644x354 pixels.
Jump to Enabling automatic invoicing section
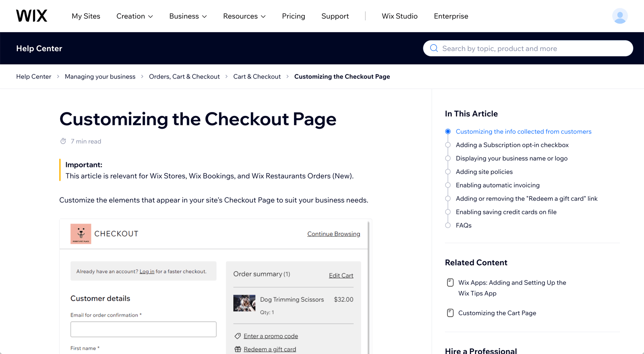(498, 185)
